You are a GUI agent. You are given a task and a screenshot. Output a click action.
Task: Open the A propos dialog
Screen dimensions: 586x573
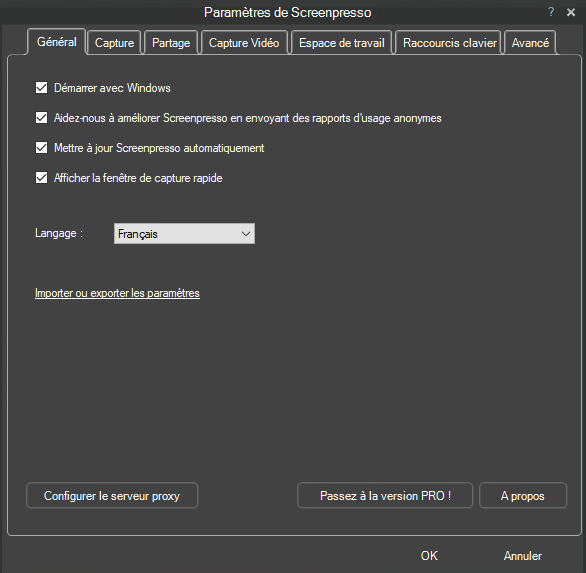tap(523, 496)
